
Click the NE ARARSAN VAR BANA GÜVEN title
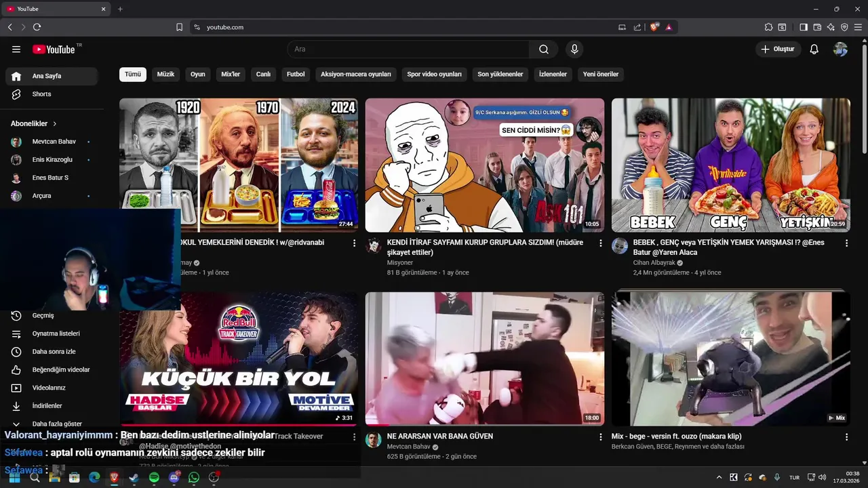tap(440, 436)
